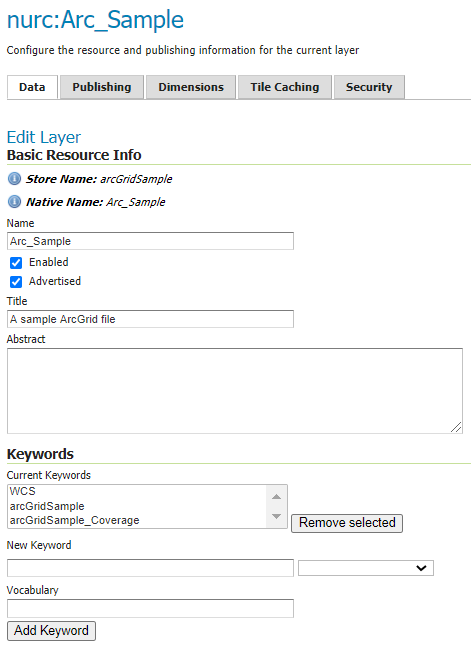
Task: Switch to the Publishing tab
Action: point(102,87)
